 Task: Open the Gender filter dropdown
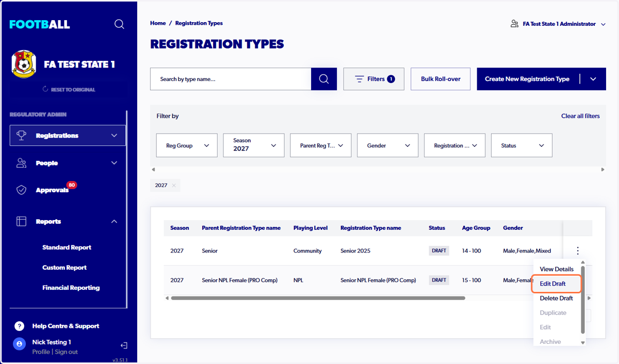388,145
